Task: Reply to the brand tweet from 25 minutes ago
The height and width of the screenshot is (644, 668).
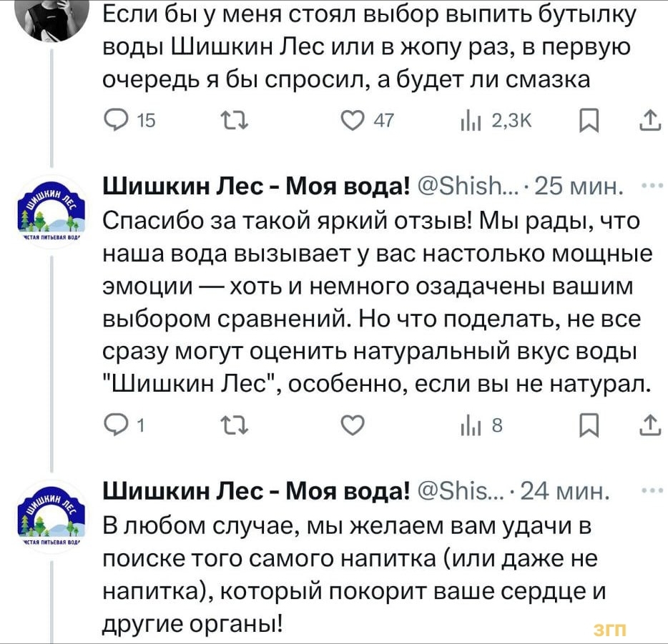Action: 117,427
